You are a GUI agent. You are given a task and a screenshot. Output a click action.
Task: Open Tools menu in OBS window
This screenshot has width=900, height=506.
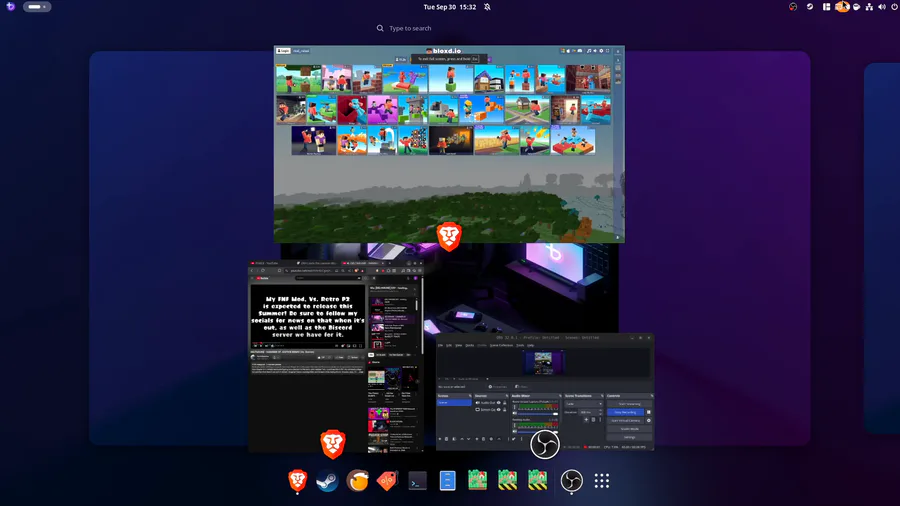[520, 345]
